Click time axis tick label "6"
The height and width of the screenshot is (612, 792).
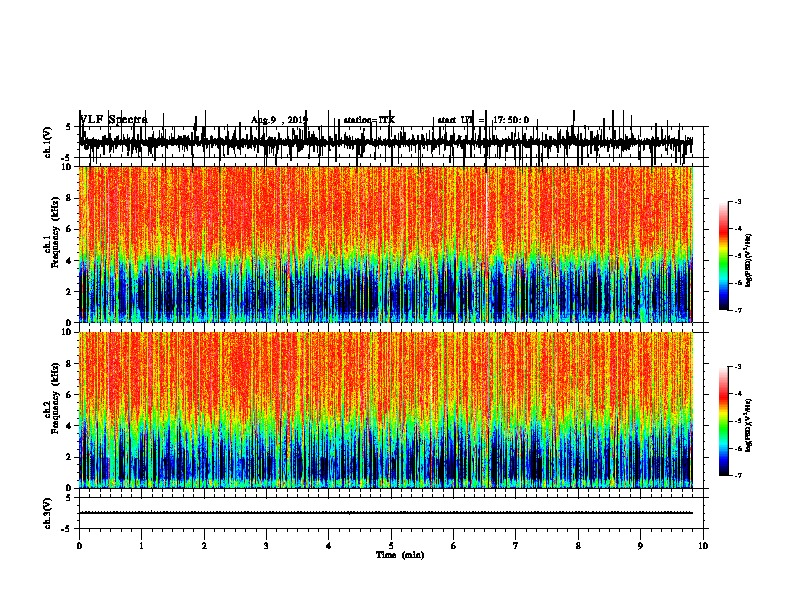(454, 546)
